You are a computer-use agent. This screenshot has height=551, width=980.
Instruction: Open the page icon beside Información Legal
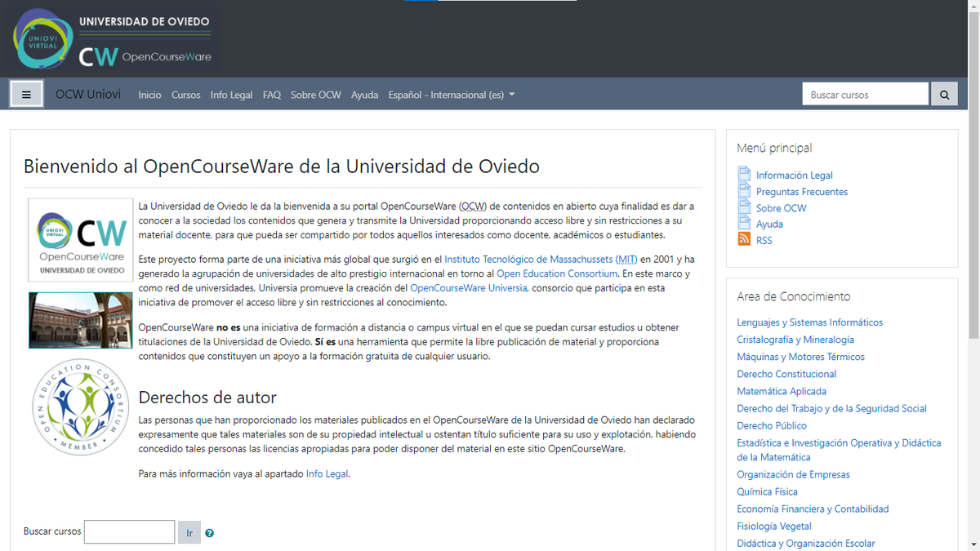pos(744,175)
